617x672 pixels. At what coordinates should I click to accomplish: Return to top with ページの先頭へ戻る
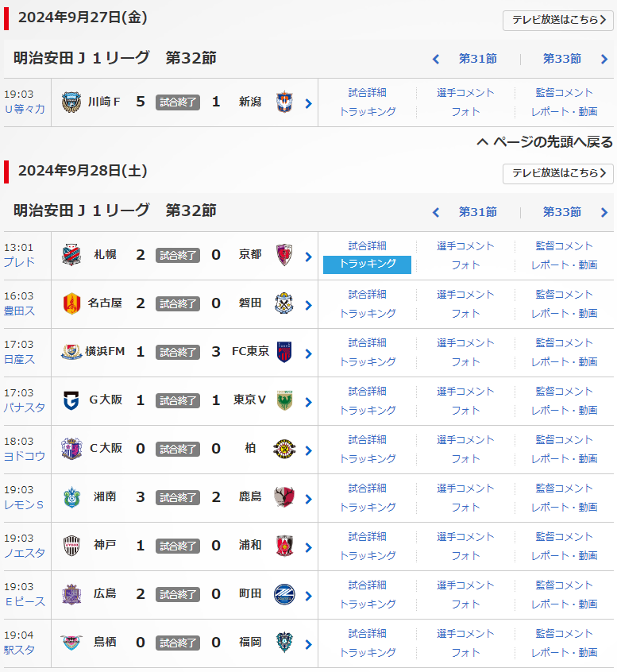coord(545,142)
